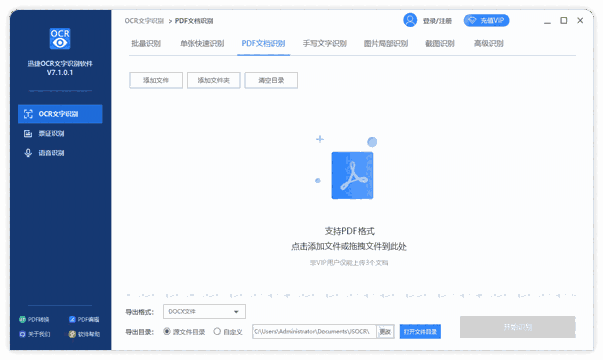Close the OCR window

[x=580, y=20]
